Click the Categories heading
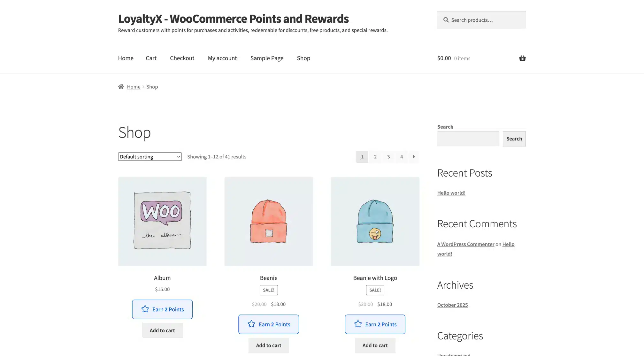The height and width of the screenshot is (356, 644). coord(460,336)
